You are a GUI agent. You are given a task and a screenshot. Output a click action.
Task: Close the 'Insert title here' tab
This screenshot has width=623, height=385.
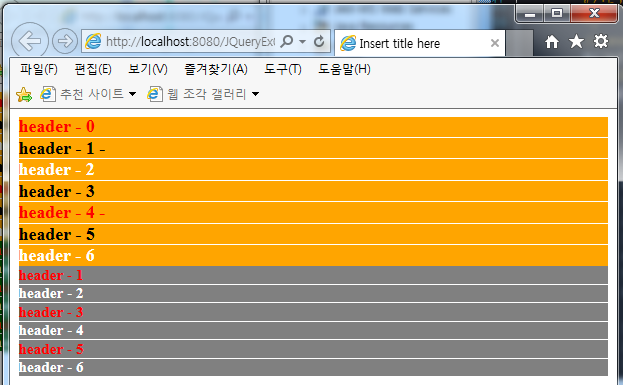pyautogui.click(x=495, y=43)
